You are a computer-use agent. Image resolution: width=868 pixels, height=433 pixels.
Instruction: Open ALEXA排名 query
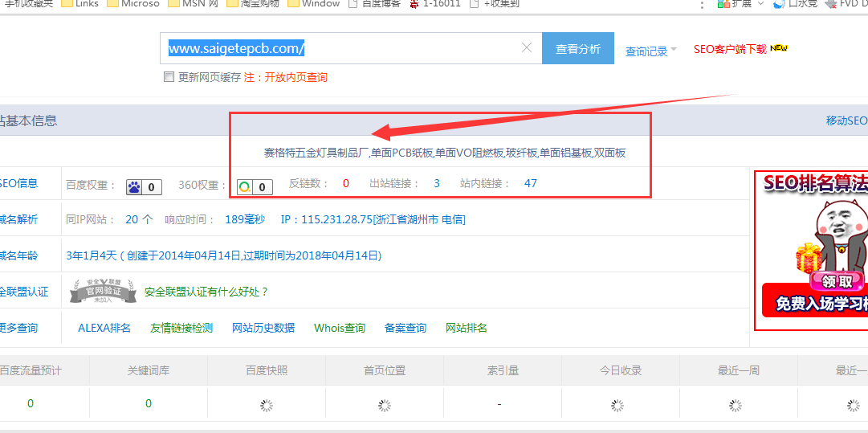pos(104,328)
